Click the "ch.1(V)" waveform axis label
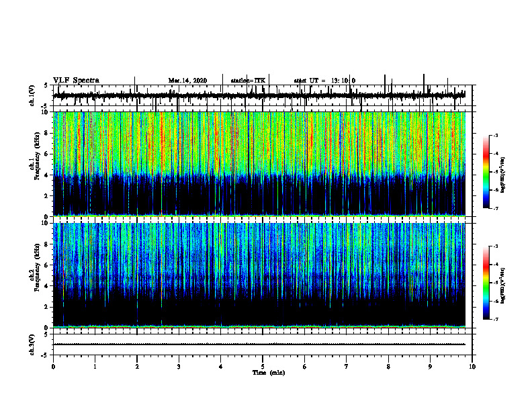This screenshot has width=532, height=411. click(x=32, y=95)
